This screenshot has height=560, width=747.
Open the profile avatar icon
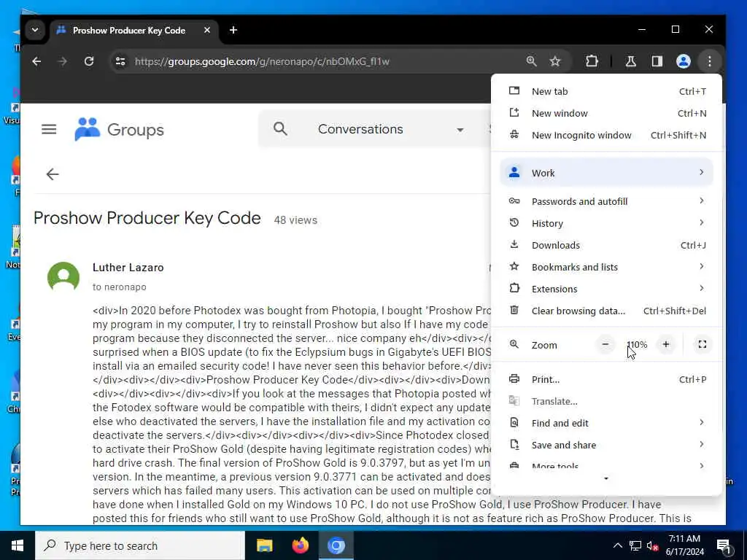click(x=683, y=61)
